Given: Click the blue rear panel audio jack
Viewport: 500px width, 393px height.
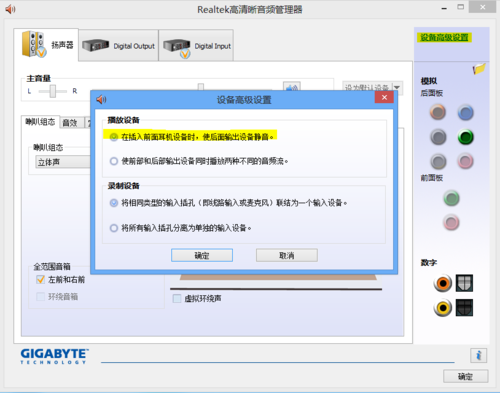Looking at the screenshot, I should tap(465, 112).
